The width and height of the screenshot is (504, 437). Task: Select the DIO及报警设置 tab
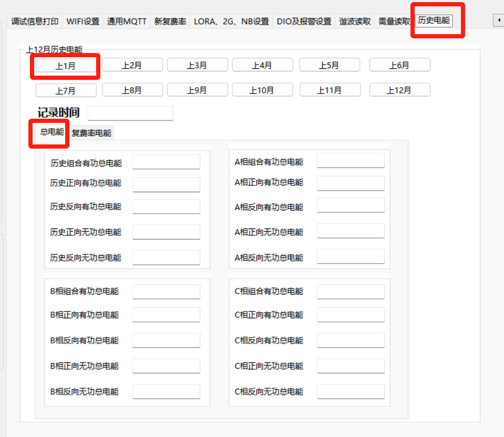(304, 22)
